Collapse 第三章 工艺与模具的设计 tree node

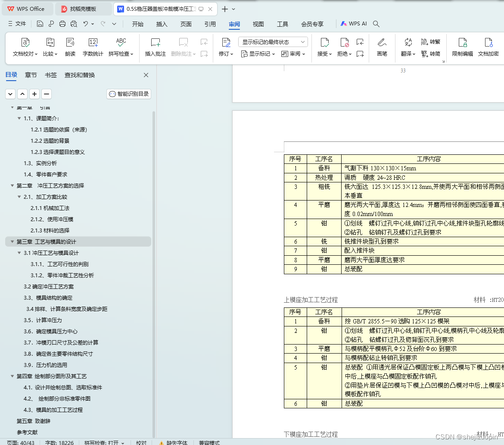tap(12, 241)
